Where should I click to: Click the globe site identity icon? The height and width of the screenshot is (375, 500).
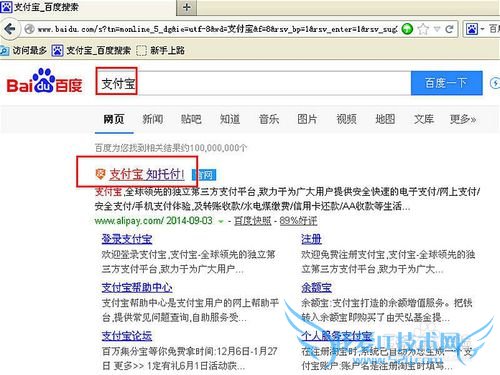coord(29,29)
